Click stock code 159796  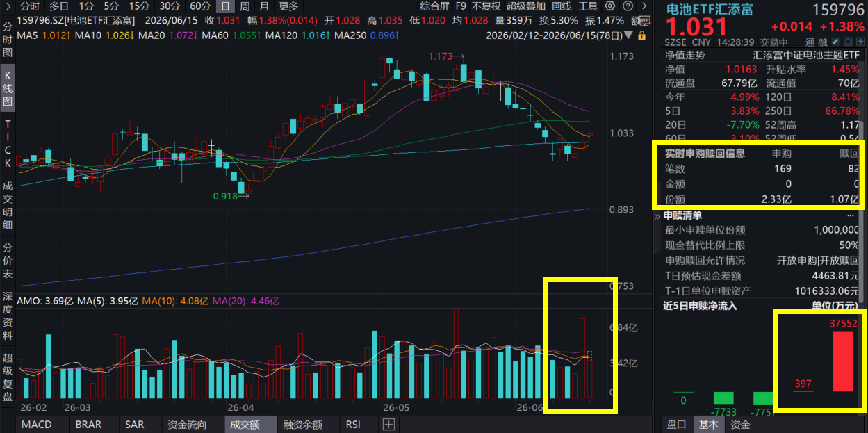point(837,9)
